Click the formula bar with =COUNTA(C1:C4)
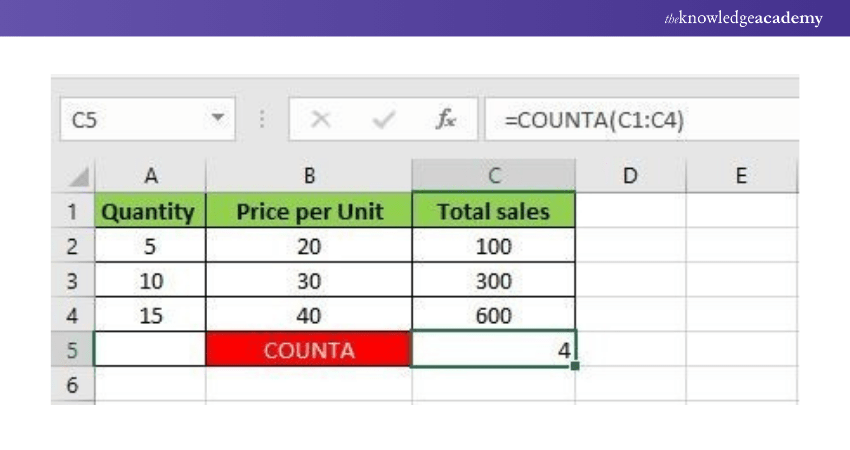 [640, 120]
